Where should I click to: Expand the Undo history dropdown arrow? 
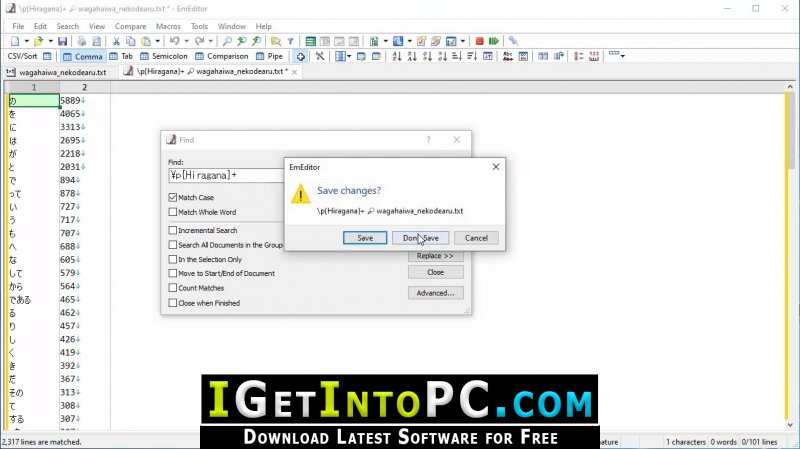(x=186, y=41)
